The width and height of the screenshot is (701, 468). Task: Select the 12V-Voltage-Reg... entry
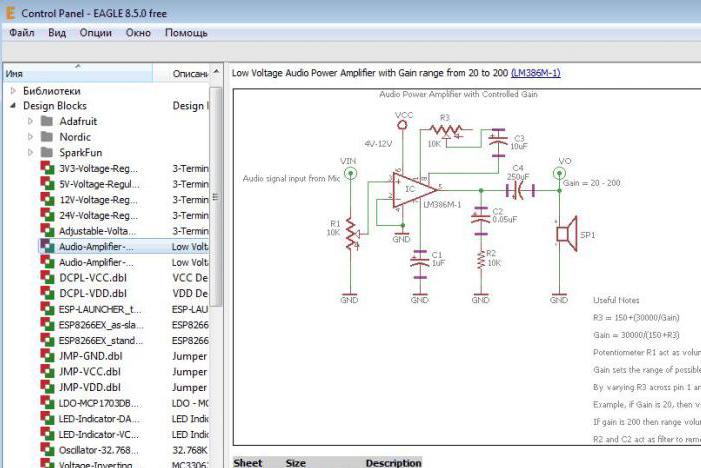click(x=98, y=200)
